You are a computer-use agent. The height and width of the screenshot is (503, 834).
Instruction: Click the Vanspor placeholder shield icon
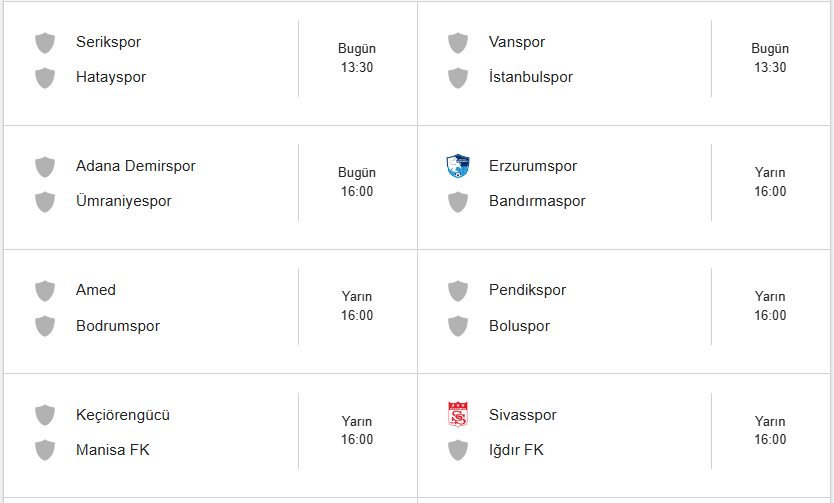(x=458, y=42)
